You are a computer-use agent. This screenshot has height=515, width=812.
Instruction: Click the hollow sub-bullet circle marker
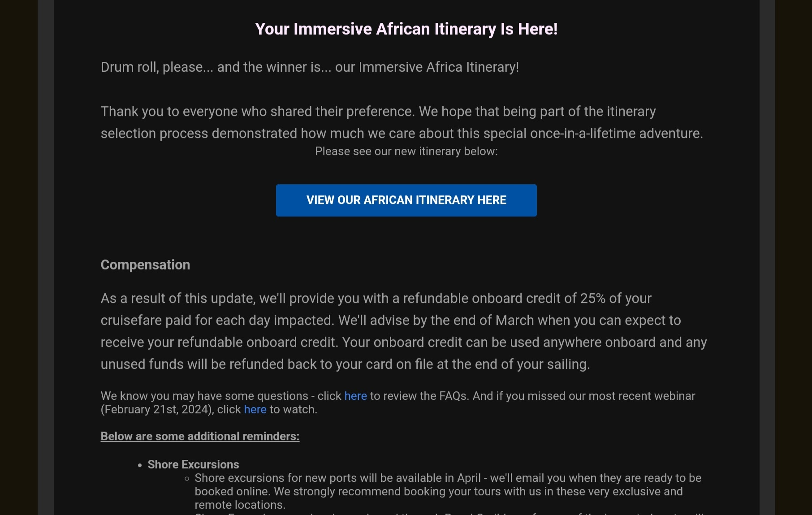[187, 479]
